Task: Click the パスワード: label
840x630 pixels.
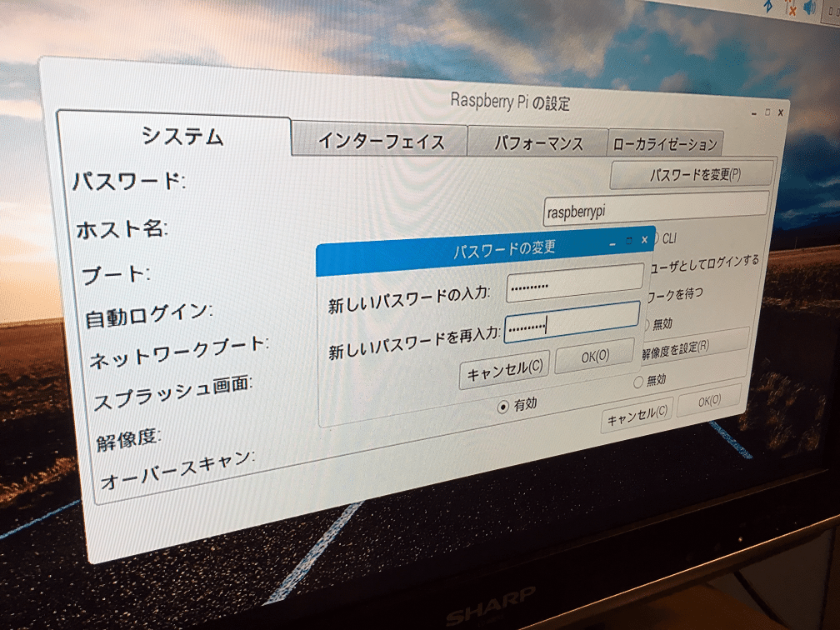Action: pyautogui.click(x=128, y=180)
